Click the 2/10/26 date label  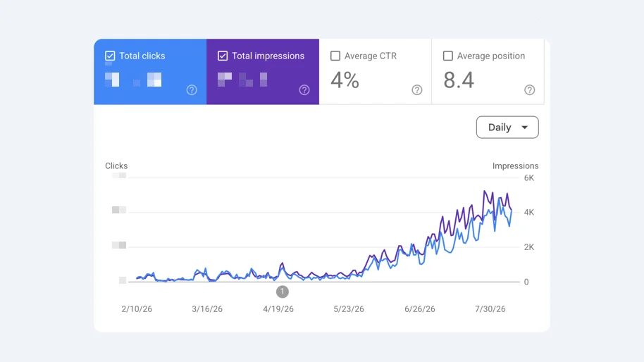click(137, 309)
